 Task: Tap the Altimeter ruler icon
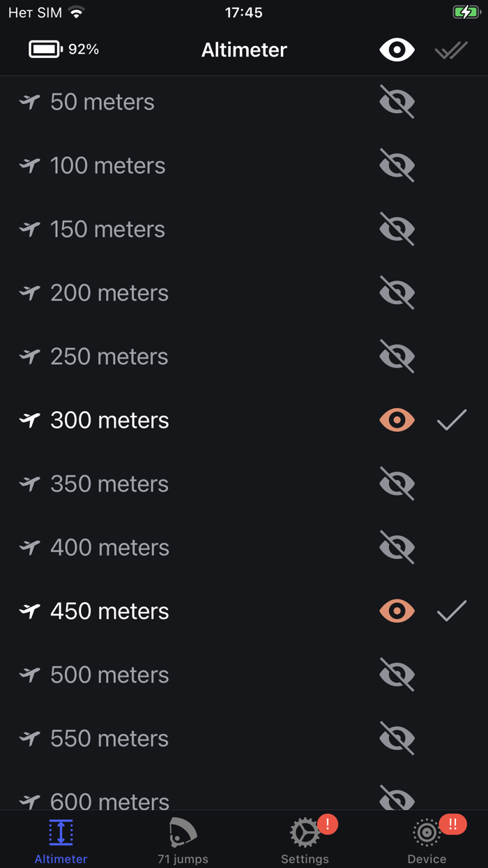pyautogui.click(x=61, y=832)
